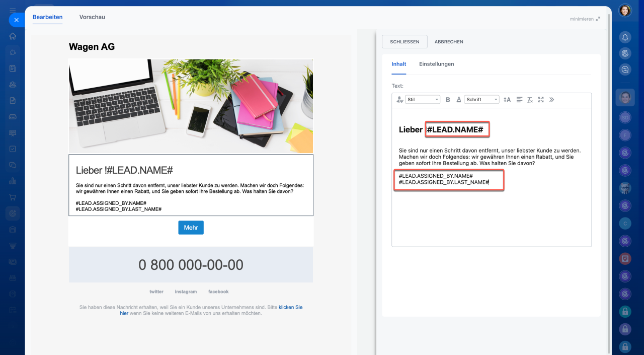Image resolution: width=644 pixels, height=355 pixels.
Task: Open the Stil style dropdown
Action: click(423, 100)
